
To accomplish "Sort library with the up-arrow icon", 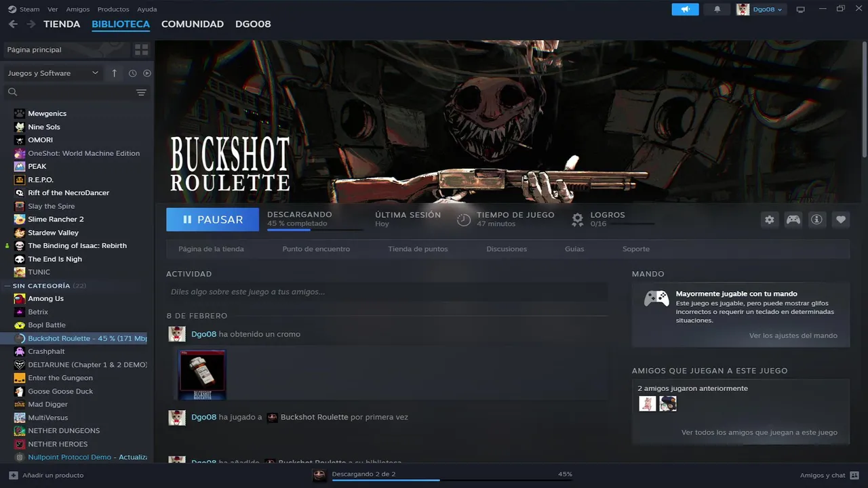I will pos(114,73).
